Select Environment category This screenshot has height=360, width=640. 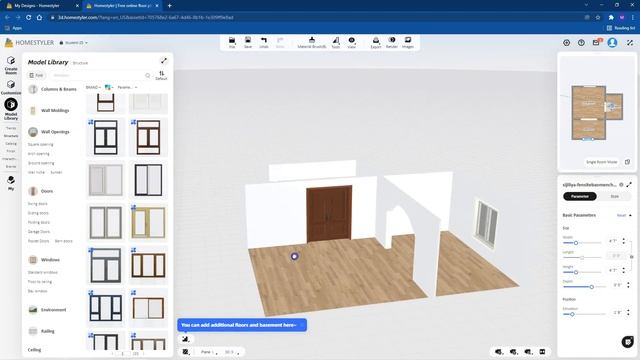click(47, 310)
